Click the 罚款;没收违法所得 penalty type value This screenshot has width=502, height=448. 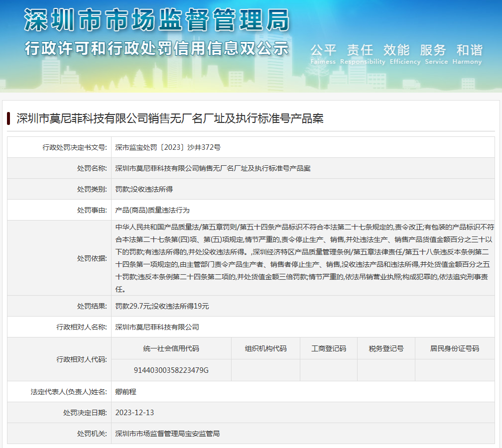(x=144, y=189)
